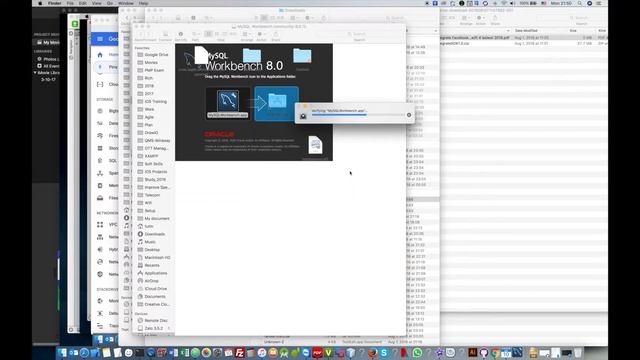Click the Share toolbar icon
The height and width of the screenshot is (360, 640).
click(276, 34)
